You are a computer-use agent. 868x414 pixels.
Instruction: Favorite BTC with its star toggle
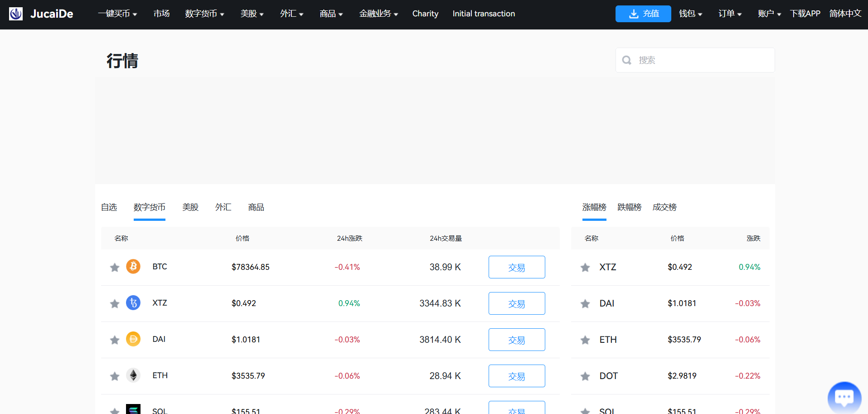[x=115, y=268]
